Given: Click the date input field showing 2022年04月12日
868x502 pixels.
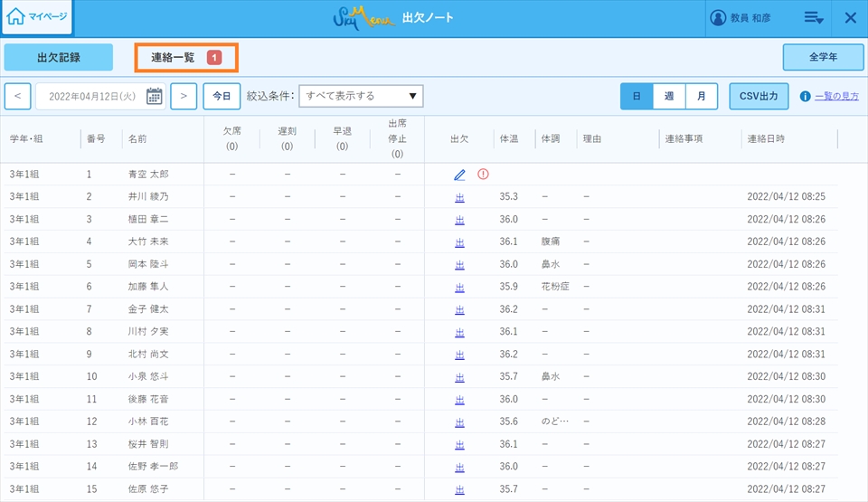Looking at the screenshot, I should 90,96.
